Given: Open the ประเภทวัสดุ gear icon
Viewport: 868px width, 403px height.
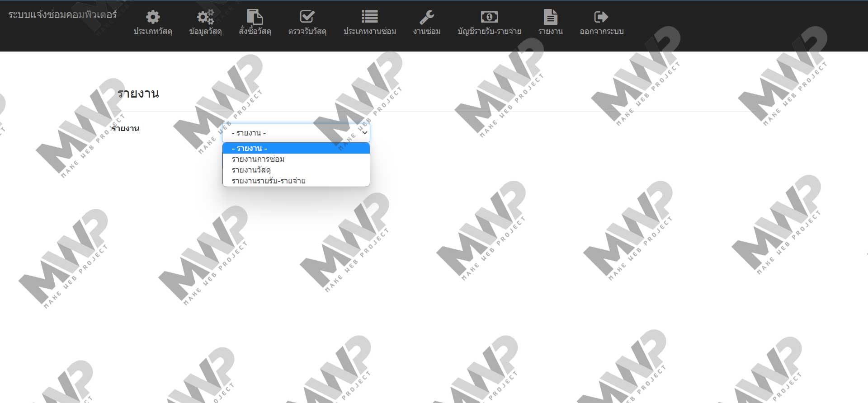Looking at the screenshot, I should point(153,17).
